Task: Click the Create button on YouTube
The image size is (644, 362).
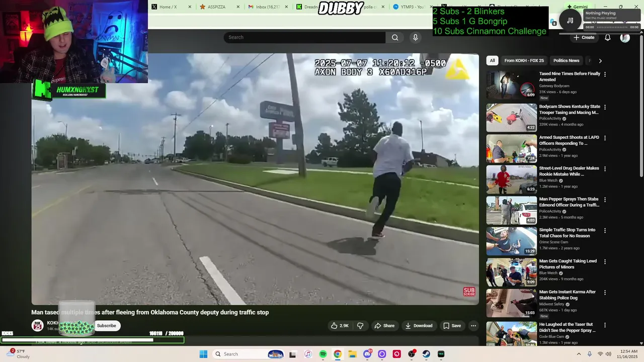Action: 584,38
